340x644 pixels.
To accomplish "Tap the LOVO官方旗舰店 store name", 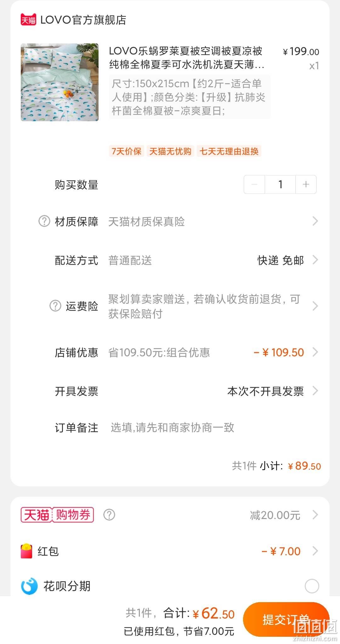I will click(x=83, y=20).
